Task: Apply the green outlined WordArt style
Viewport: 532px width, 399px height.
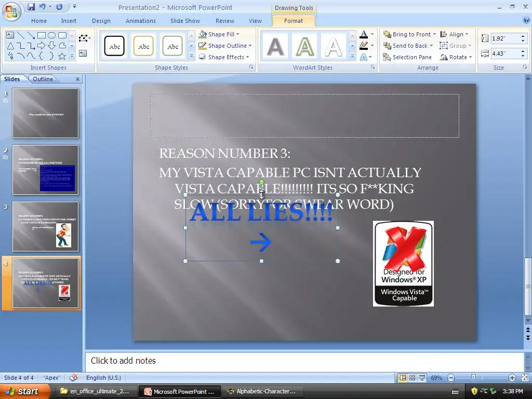Action: 304,46
